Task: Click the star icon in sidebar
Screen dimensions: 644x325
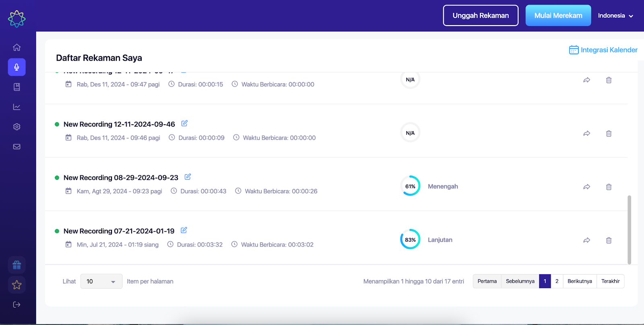Action: pyautogui.click(x=17, y=285)
